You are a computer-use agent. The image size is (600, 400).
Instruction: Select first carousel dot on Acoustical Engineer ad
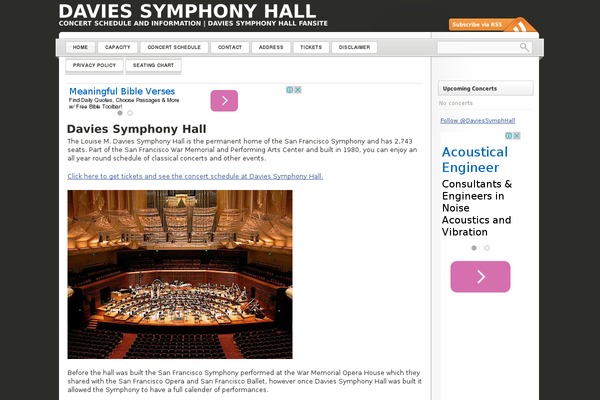[474, 247]
